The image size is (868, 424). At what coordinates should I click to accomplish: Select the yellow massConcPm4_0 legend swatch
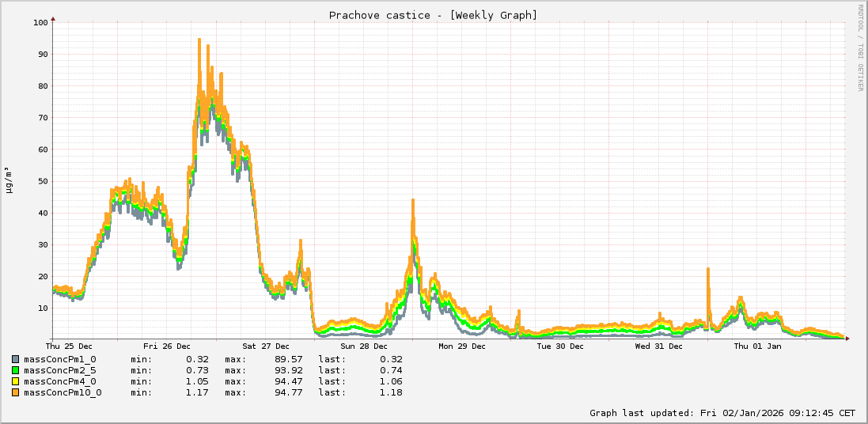point(16,381)
